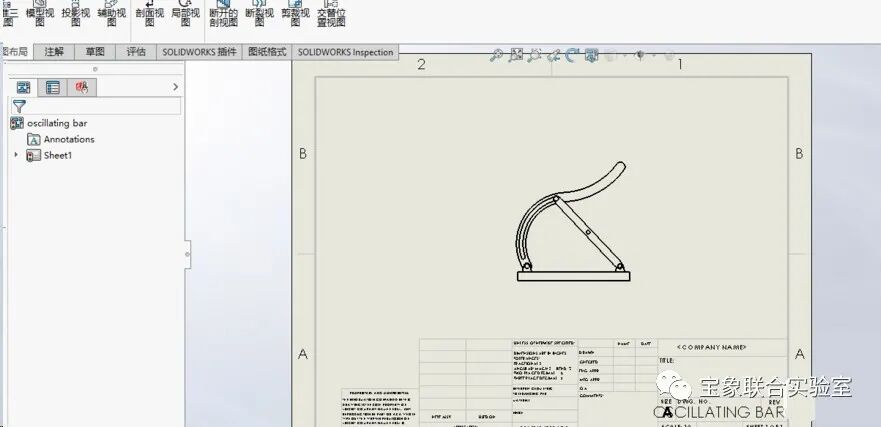
Task: Switch to the 评估 tab
Action: [x=136, y=52]
